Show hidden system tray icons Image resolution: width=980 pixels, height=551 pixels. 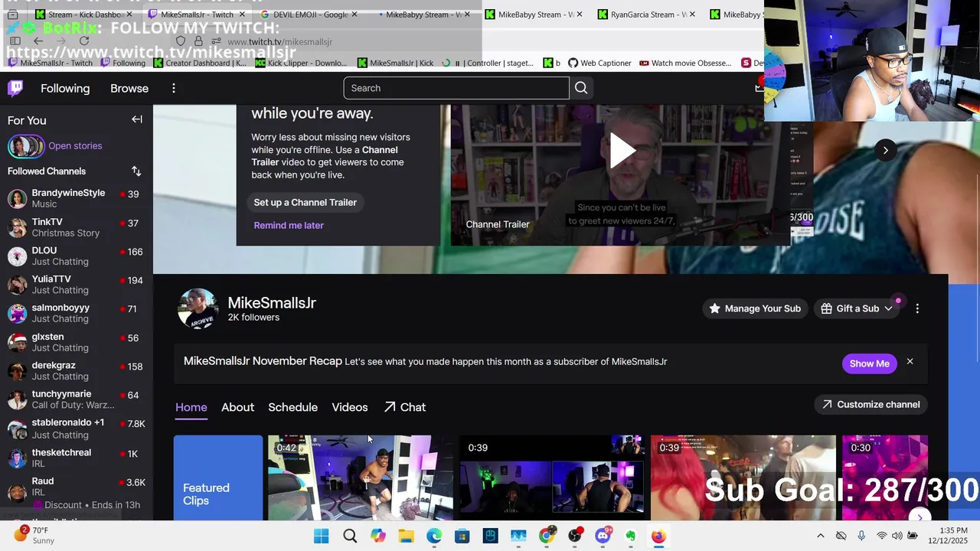[x=820, y=536]
